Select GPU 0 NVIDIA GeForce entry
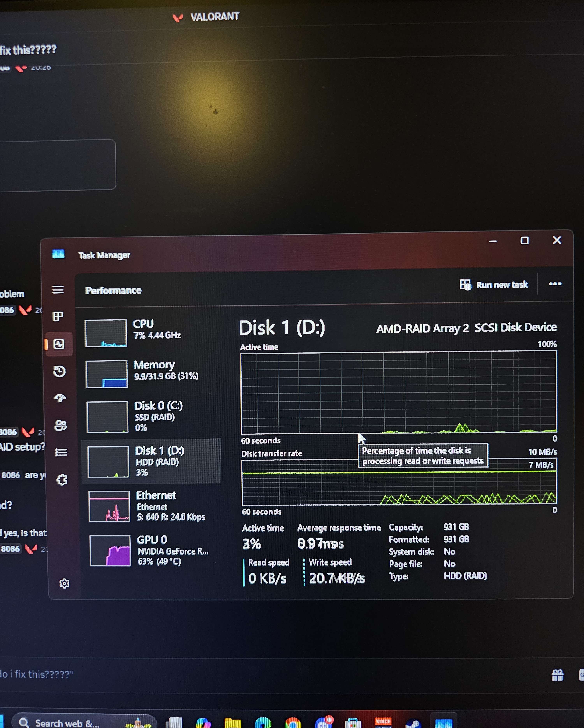584x728 pixels. click(153, 550)
